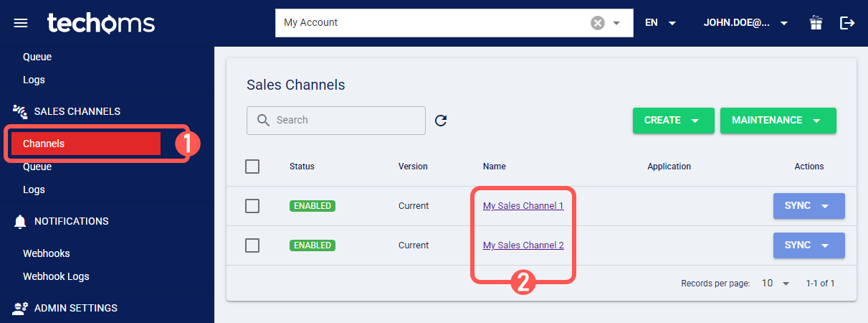Click SYNC for My Sales Channel 2
The height and width of the screenshot is (323, 868).
click(809, 245)
